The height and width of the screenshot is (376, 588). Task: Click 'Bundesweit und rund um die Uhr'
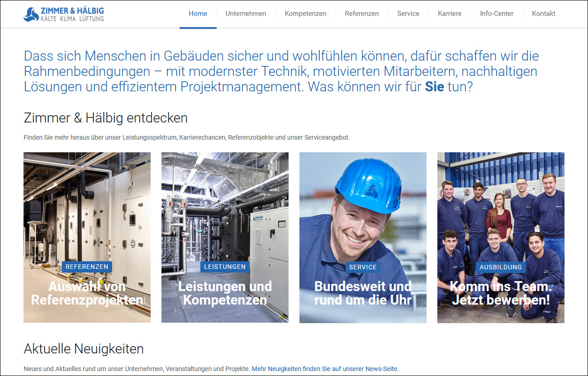click(x=363, y=293)
